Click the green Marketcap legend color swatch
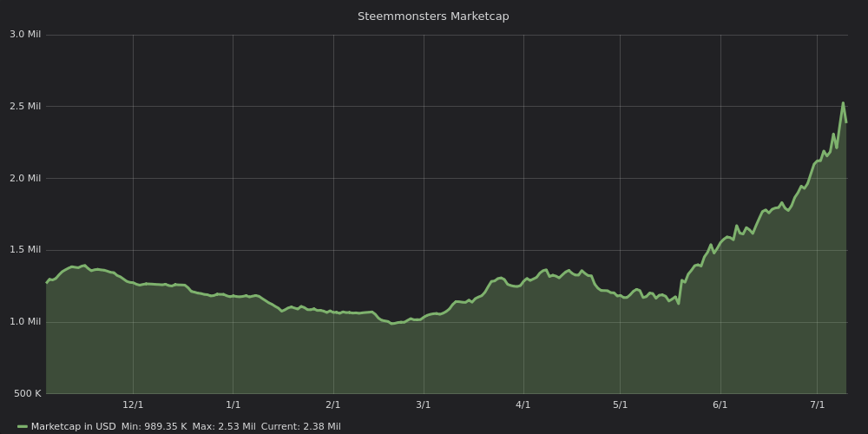 pos(23,427)
